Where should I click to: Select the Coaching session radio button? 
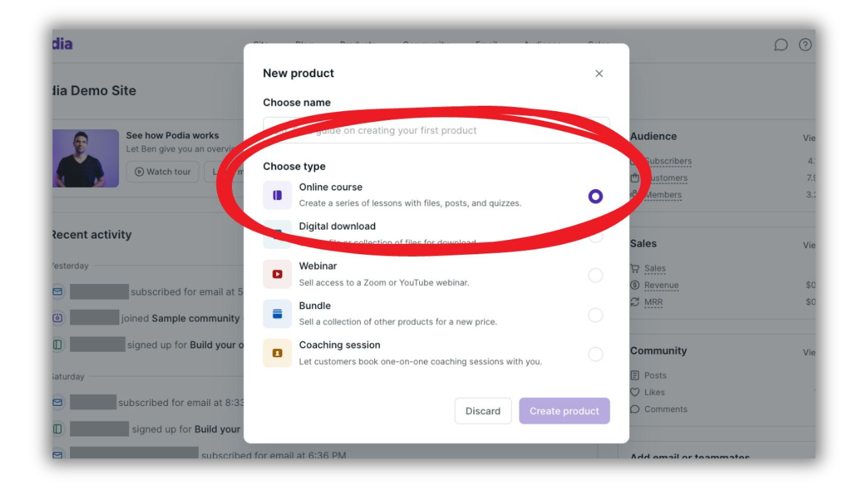click(x=595, y=354)
